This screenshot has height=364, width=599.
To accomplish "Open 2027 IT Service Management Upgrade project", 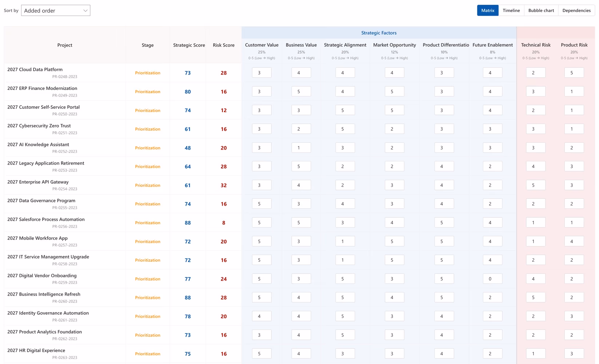I will pos(48,257).
